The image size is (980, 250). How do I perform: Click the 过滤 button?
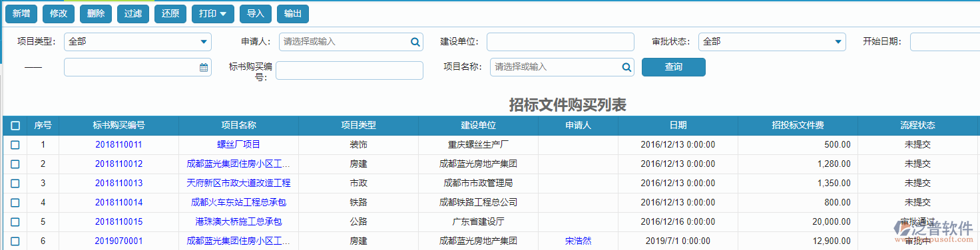[x=133, y=13]
